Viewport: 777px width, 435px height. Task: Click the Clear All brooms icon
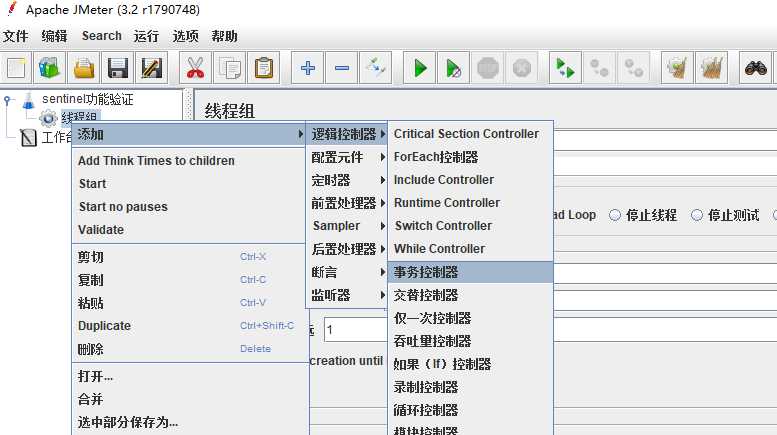(712, 67)
